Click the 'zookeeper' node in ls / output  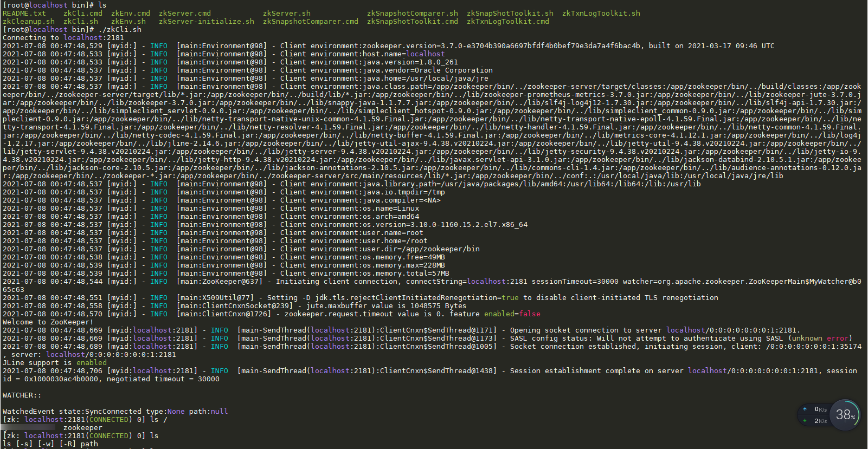coord(83,427)
